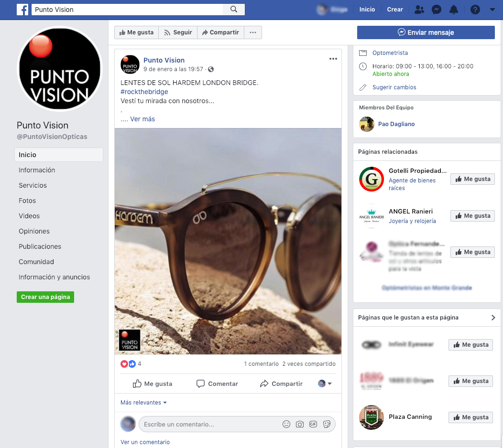The height and width of the screenshot is (448, 503).
Task: Open the Opiniones sidebar tab
Action: pos(34,231)
